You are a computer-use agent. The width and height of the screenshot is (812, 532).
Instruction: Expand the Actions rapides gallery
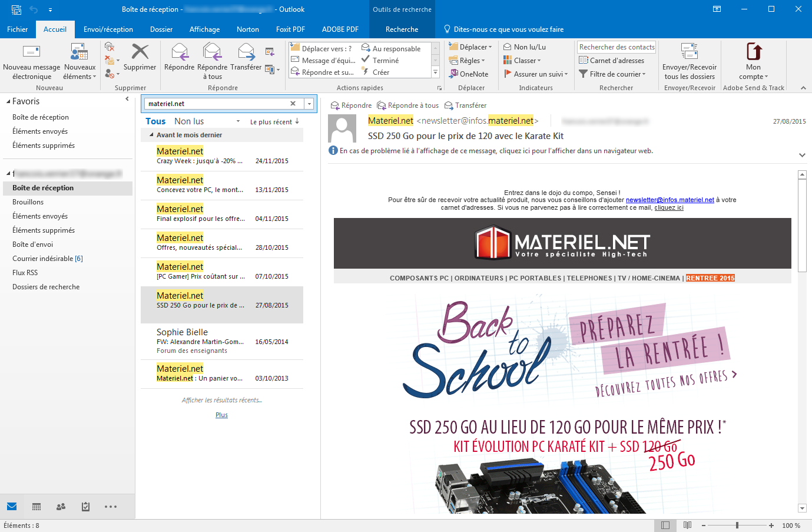(x=436, y=72)
